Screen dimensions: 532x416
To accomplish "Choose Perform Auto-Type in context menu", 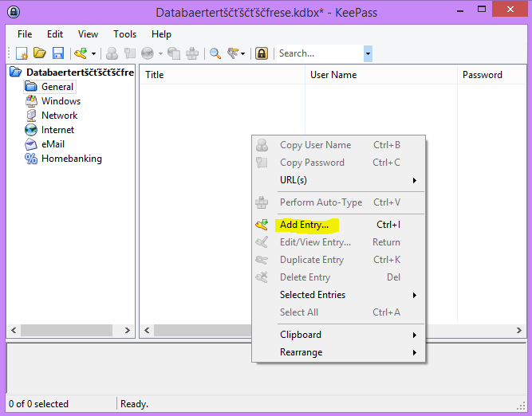I will point(339,202).
